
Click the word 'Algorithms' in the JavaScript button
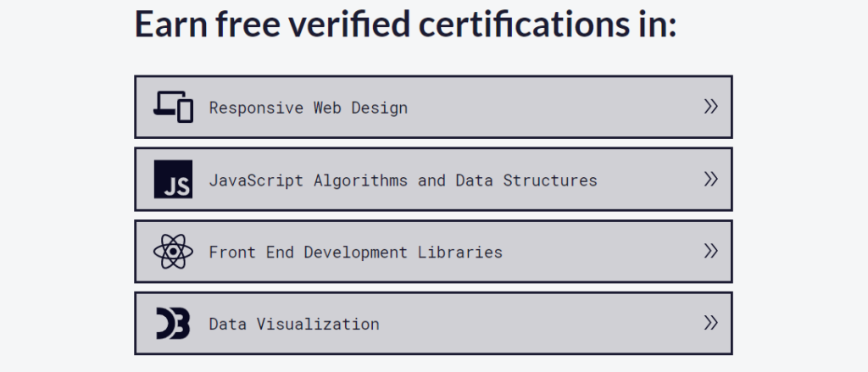pyautogui.click(x=360, y=180)
